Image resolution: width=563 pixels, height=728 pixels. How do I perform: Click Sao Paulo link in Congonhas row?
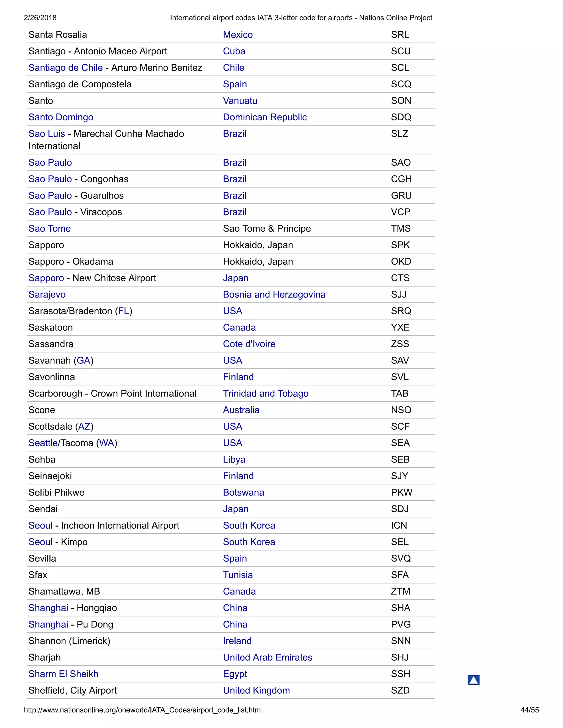[50, 179]
